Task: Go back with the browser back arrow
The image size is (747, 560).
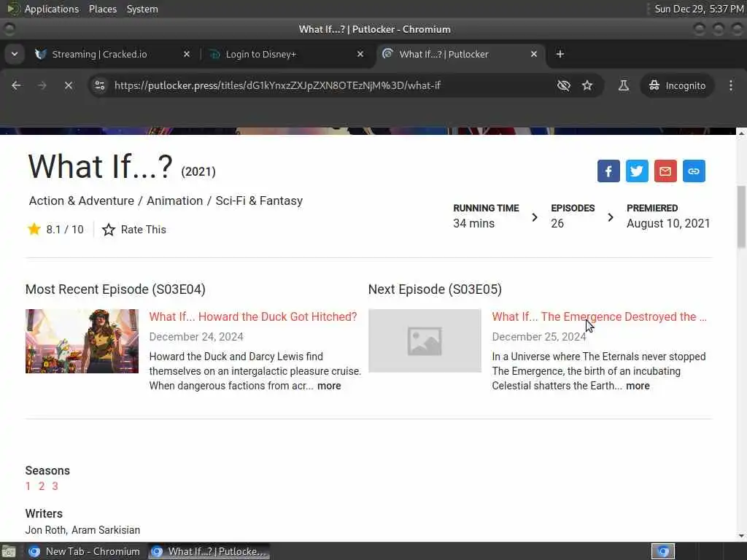Action: tap(16, 85)
